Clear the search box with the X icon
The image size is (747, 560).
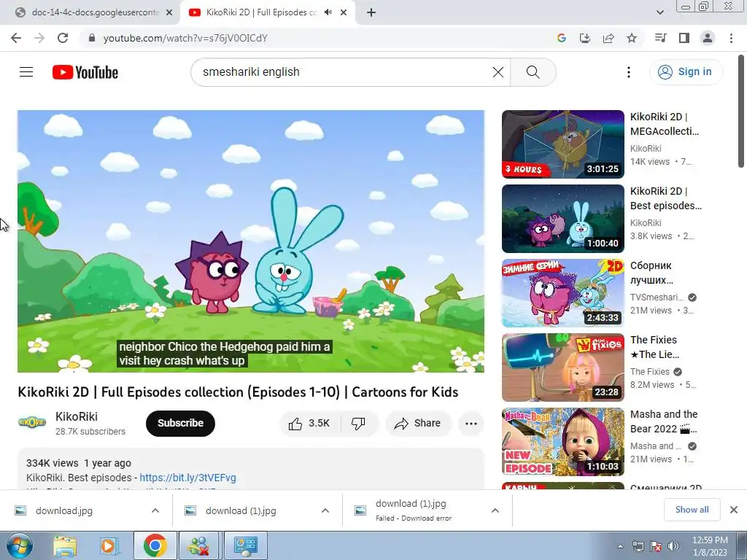coord(498,72)
